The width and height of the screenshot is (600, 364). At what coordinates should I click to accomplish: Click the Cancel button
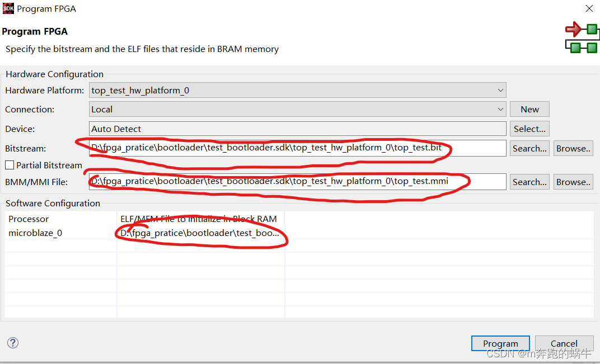coord(564,343)
